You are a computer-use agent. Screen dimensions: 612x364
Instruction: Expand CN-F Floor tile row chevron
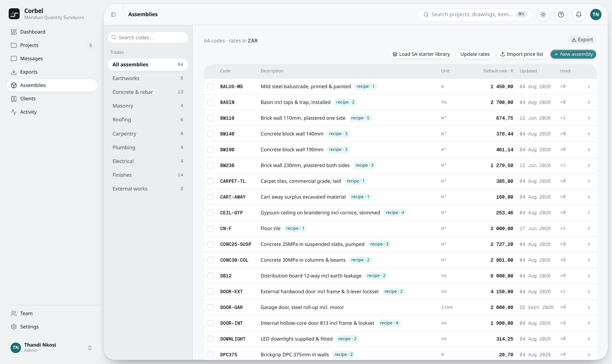pos(589,229)
